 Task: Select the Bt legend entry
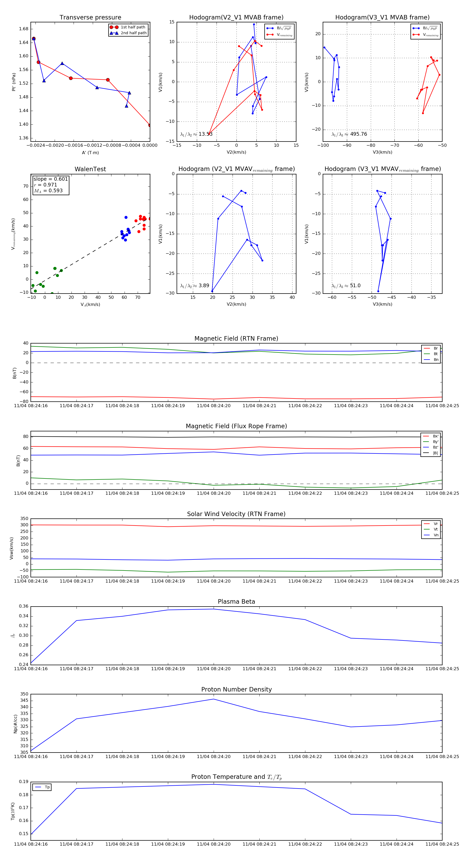coord(431,354)
